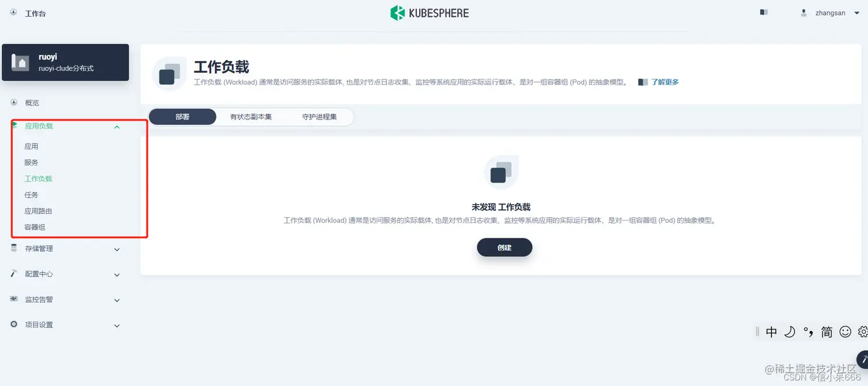
Task: Click the 存储管理 storage icon
Action: tap(13, 249)
